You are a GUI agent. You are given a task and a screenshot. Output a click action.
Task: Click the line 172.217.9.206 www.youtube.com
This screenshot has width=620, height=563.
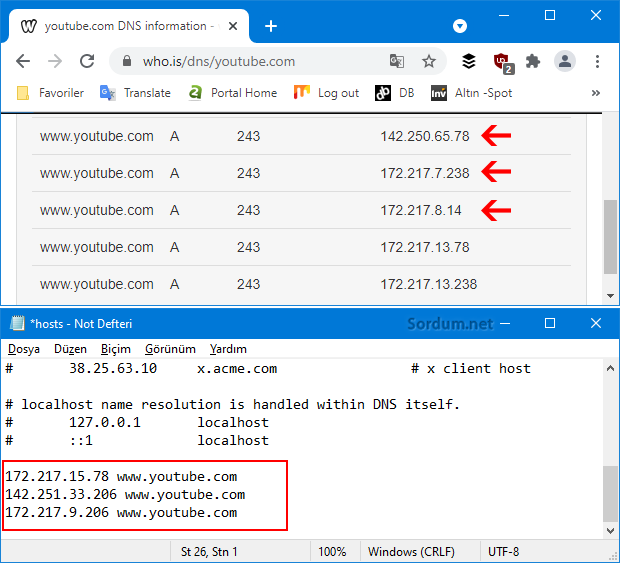121,512
